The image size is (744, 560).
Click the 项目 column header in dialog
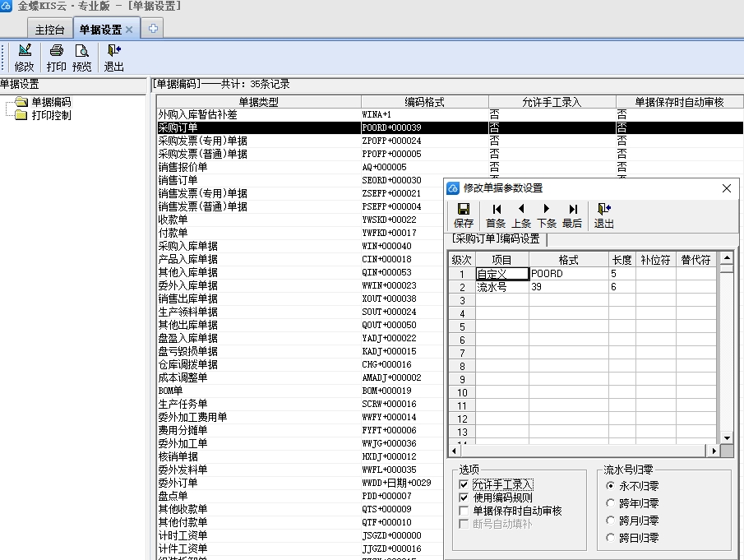pos(502,260)
